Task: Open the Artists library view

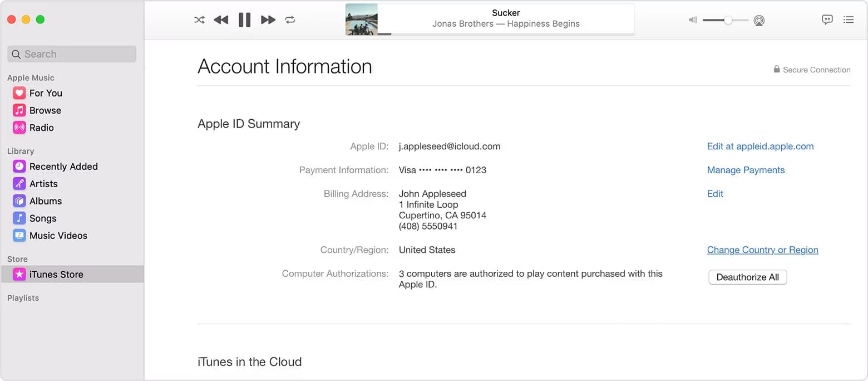Action: point(43,184)
